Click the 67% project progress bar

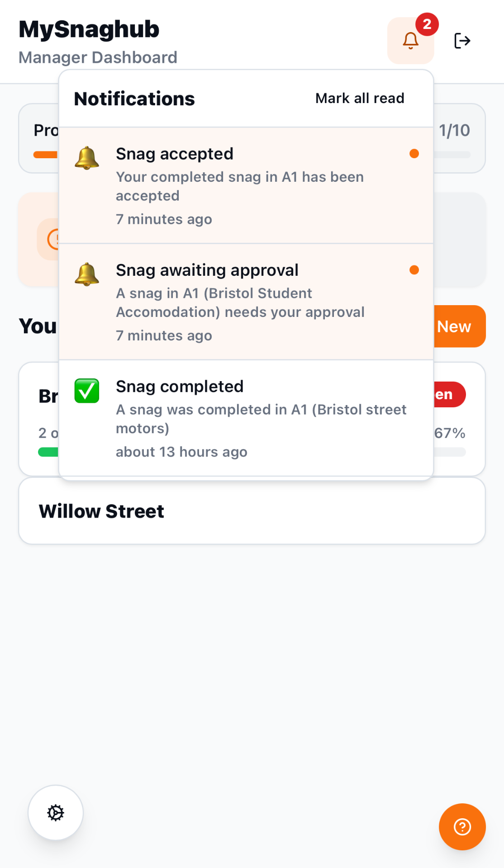(x=450, y=452)
